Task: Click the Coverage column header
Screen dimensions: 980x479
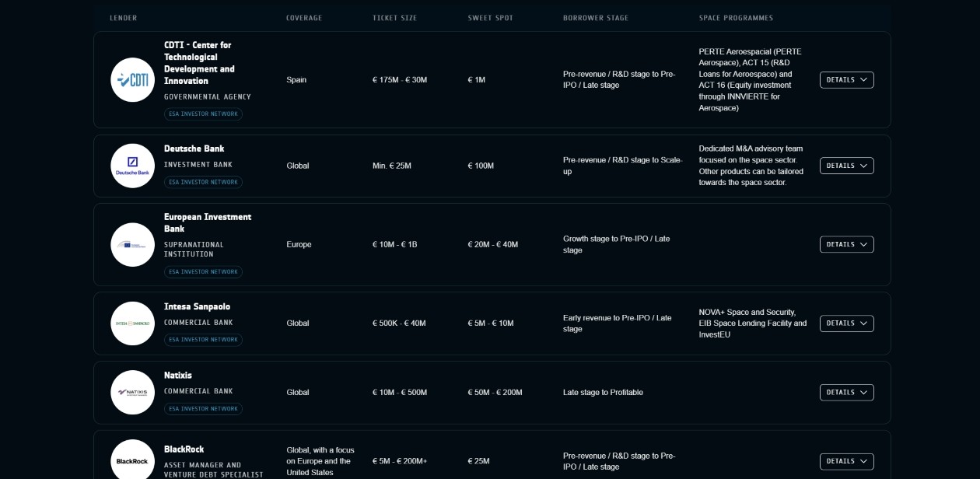Action: click(x=304, y=18)
